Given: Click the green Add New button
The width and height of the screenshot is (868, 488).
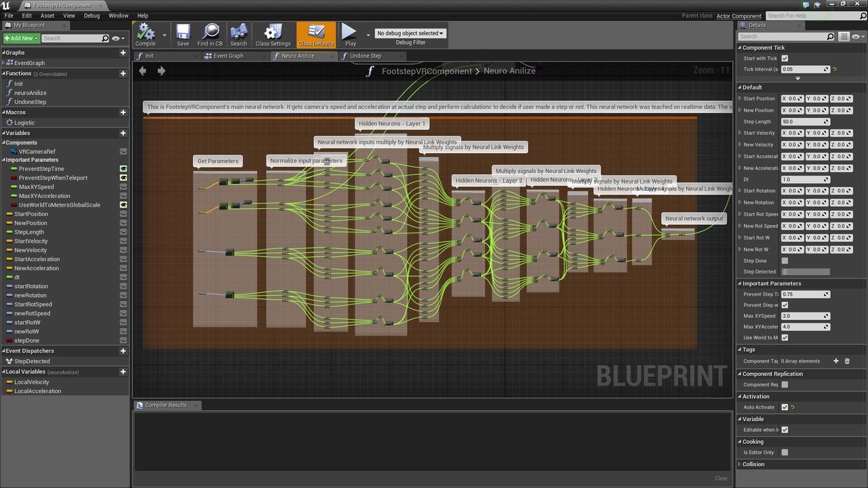Looking at the screenshot, I should [x=21, y=38].
